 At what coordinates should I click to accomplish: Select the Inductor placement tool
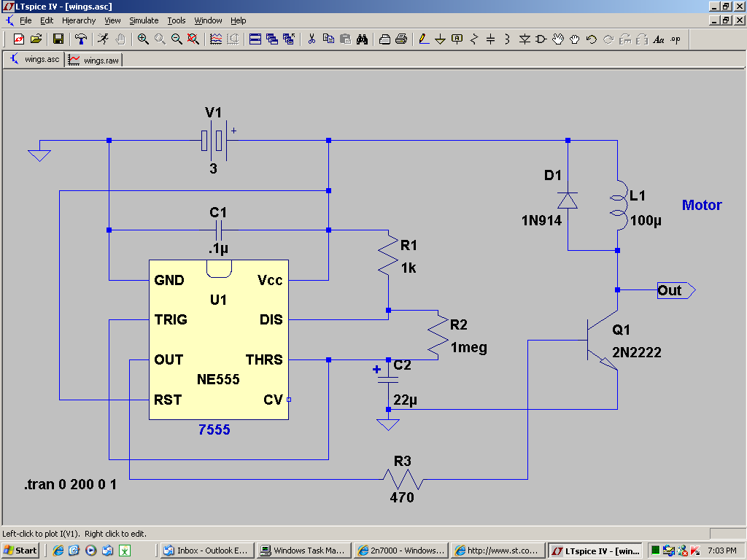coord(508,39)
